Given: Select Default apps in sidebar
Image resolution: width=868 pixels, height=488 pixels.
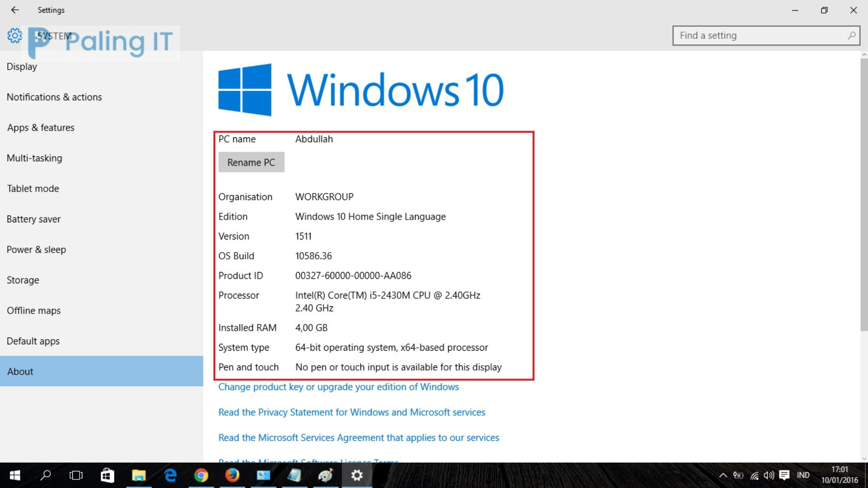Looking at the screenshot, I should coord(101,341).
